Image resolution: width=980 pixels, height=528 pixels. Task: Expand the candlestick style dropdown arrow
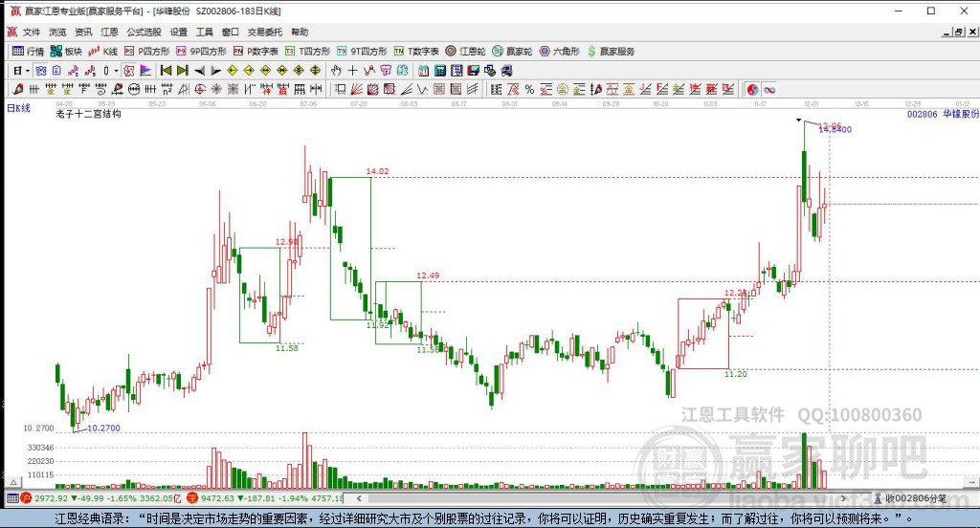point(116,71)
